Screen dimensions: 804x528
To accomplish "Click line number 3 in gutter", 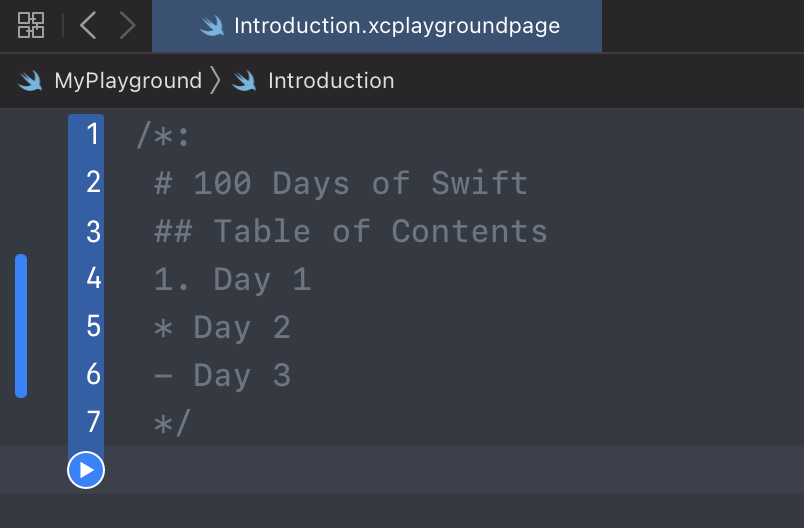I will pos(93,231).
